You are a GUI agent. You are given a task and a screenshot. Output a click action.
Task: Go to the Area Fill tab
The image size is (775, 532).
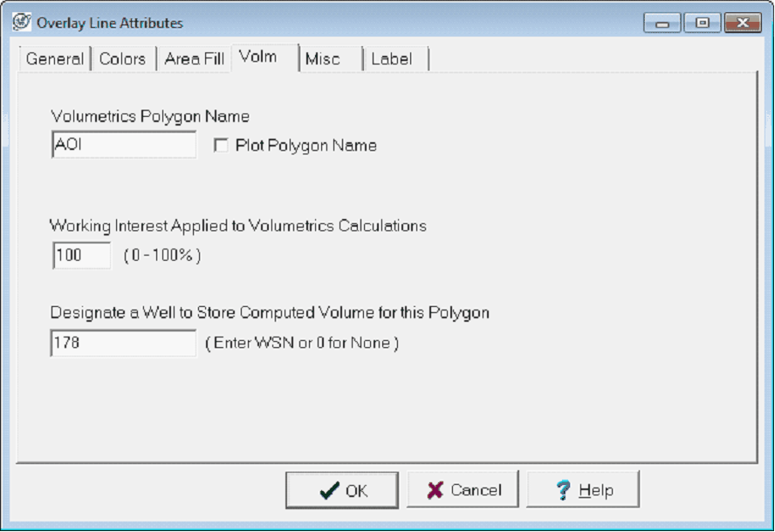tap(194, 59)
